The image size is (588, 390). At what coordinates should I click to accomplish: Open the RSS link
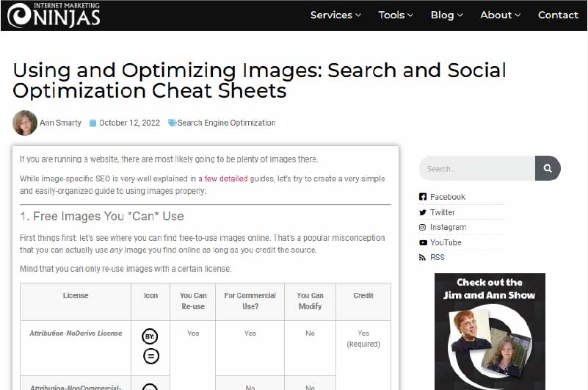438,258
